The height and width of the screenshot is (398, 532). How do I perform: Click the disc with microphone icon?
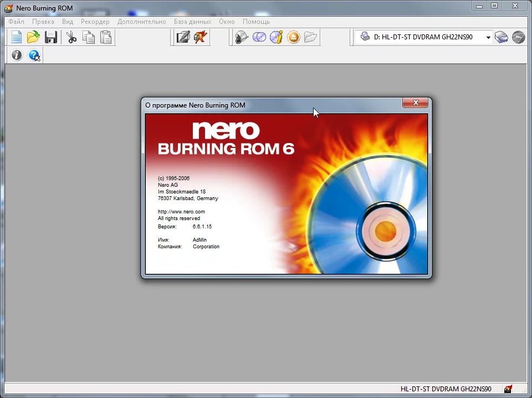click(x=242, y=37)
